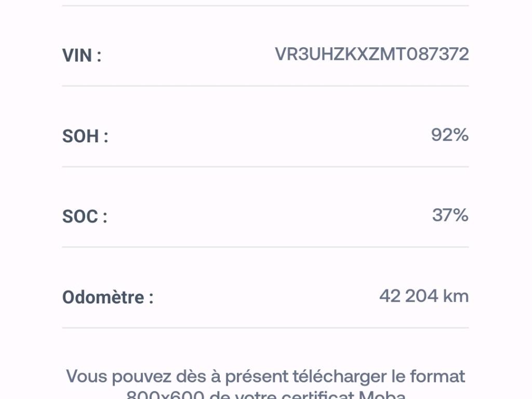Click the word format in the message
532x399 pixels.
437,376
